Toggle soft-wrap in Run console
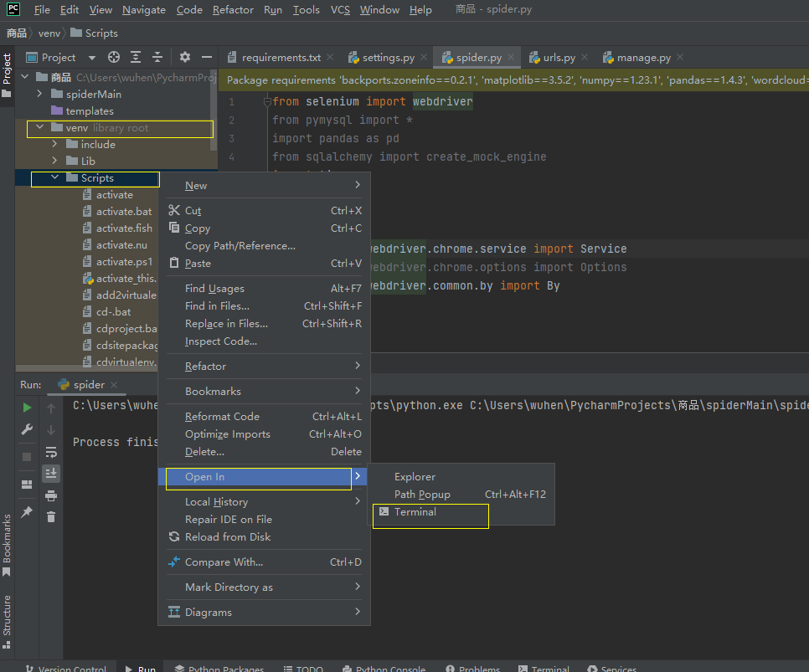 pos(51,452)
